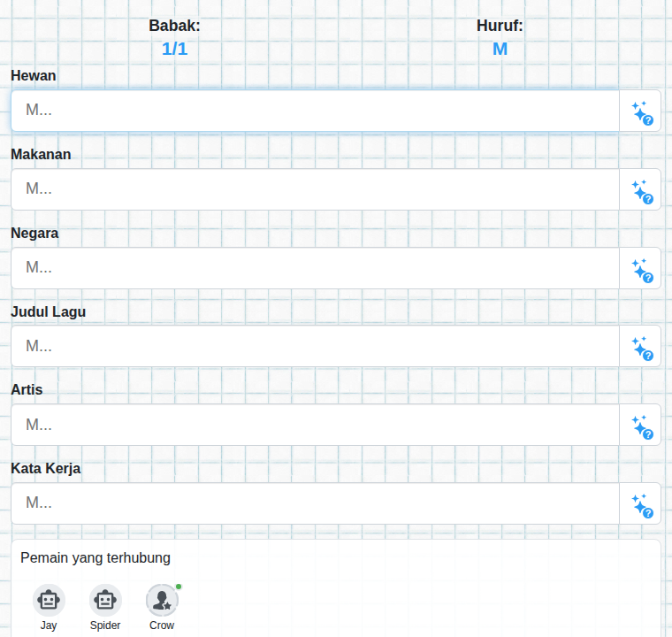Screen dimensions: 672x637
Task: Click the Kata Kerja category label
Action: click(x=45, y=468)
